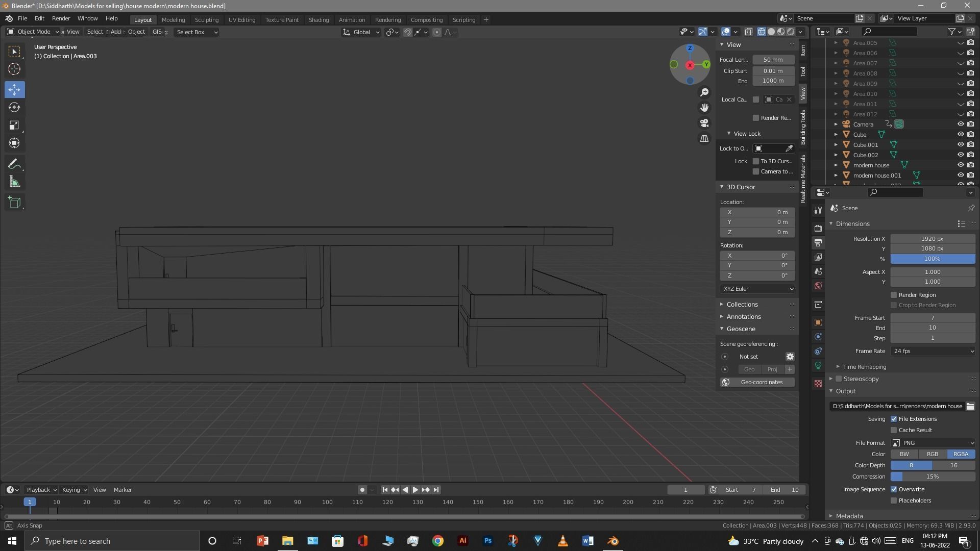The height and width of the screenshot is (551, 980).
Task: Set Color Depth to 16
Action: (x=954, y=465)
